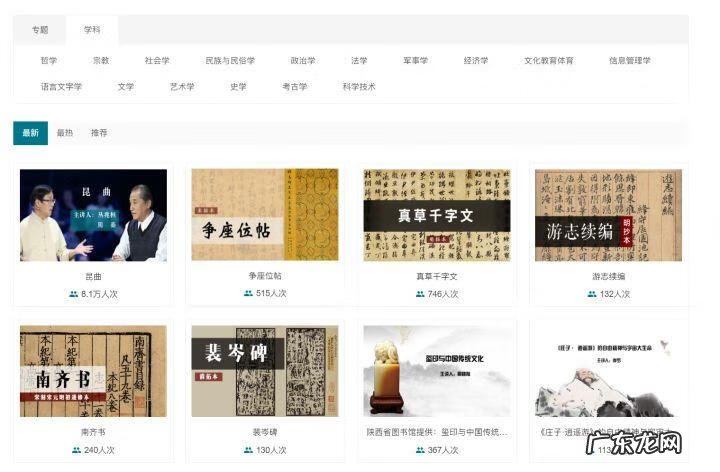Open the 南齐书 cover image
The width and height of the screenshot is (720, 472).
pos(93,371)
